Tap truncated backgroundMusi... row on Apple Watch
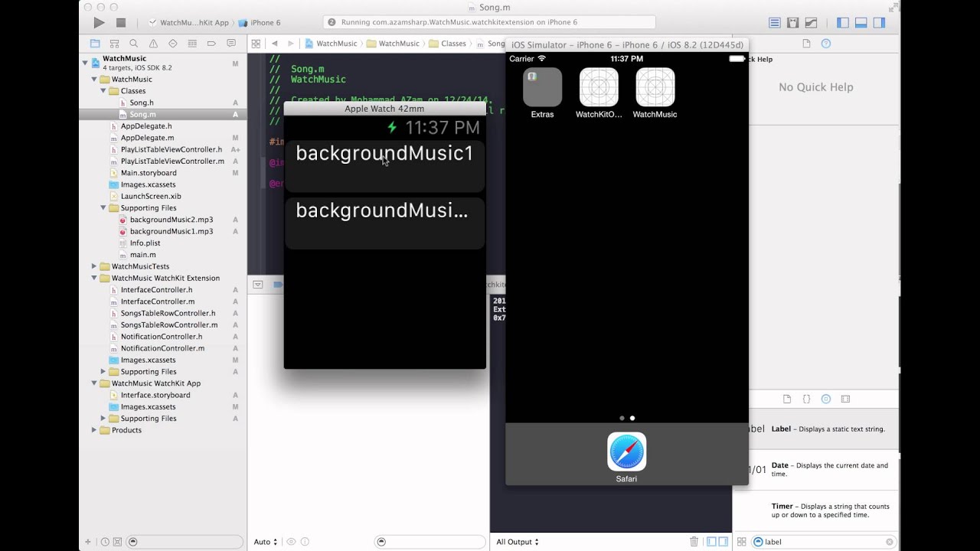This screenshot has width=980, height=551. 384,223
